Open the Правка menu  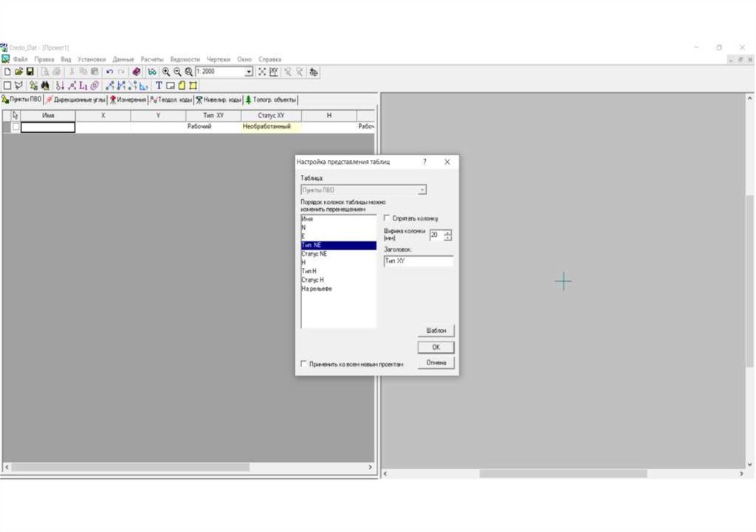[44, 59]
